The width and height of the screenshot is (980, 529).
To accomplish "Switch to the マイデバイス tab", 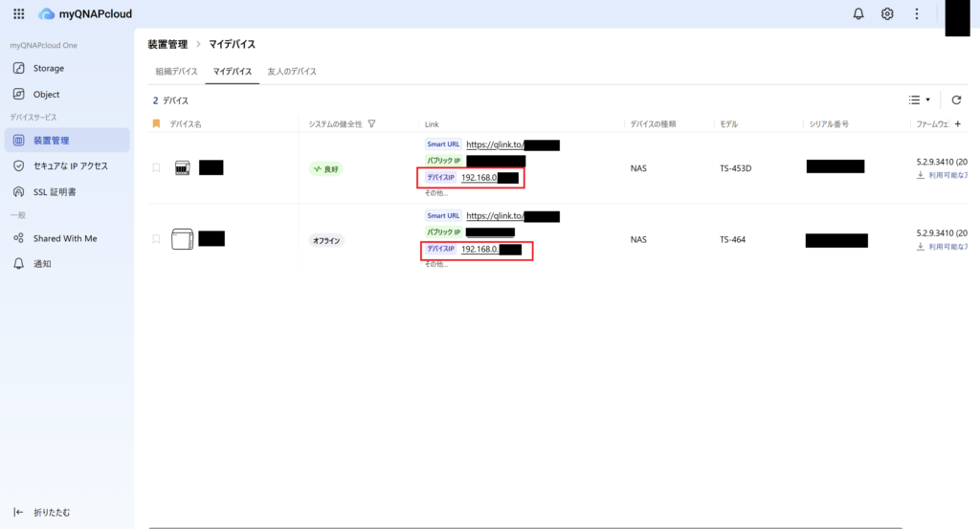I will click(x=232, y=71).
